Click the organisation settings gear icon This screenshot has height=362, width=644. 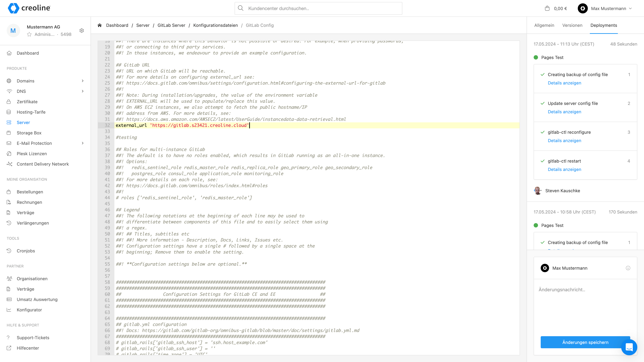[x=82, y=31]
